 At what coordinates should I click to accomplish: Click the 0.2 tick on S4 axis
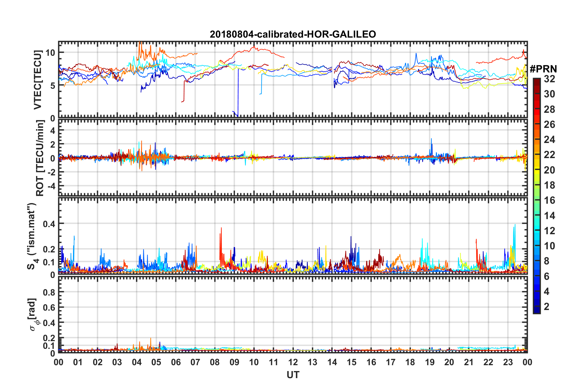click(50, 249)
